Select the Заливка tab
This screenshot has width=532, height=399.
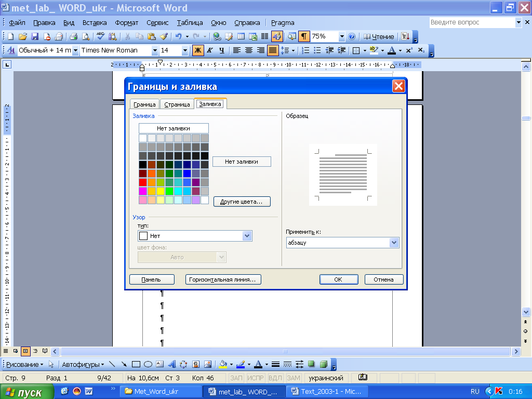point(210,104)
